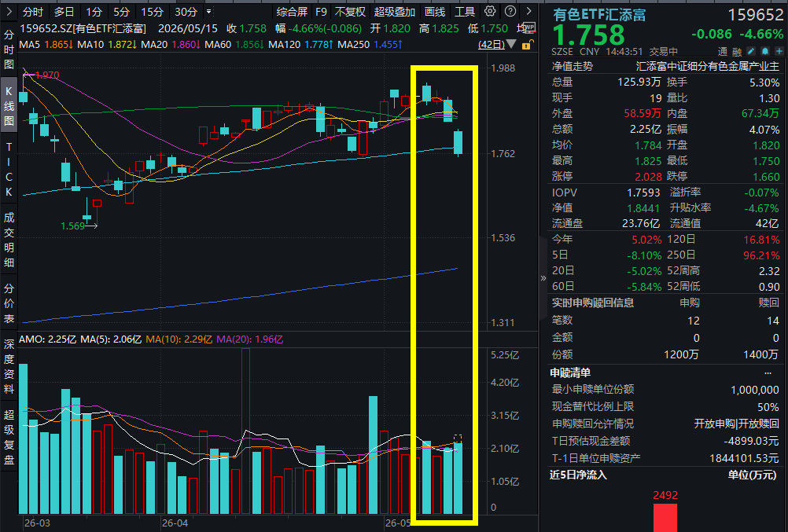This screenshot has width=788, height=532.
Task: Open the F9 info button
Action: point(321,12)
